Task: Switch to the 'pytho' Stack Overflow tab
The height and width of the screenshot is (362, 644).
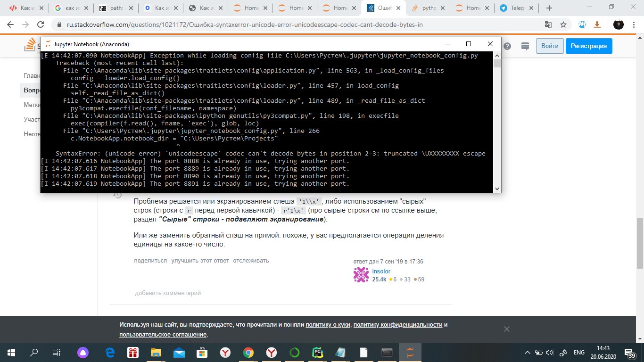Action: [x=427, y=8]
